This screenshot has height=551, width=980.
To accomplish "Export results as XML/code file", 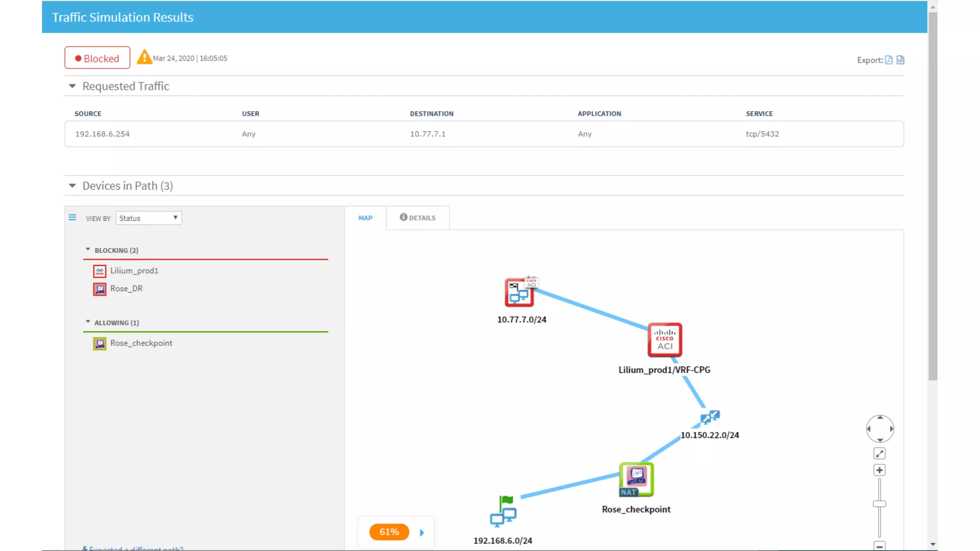I will (901, 60).
